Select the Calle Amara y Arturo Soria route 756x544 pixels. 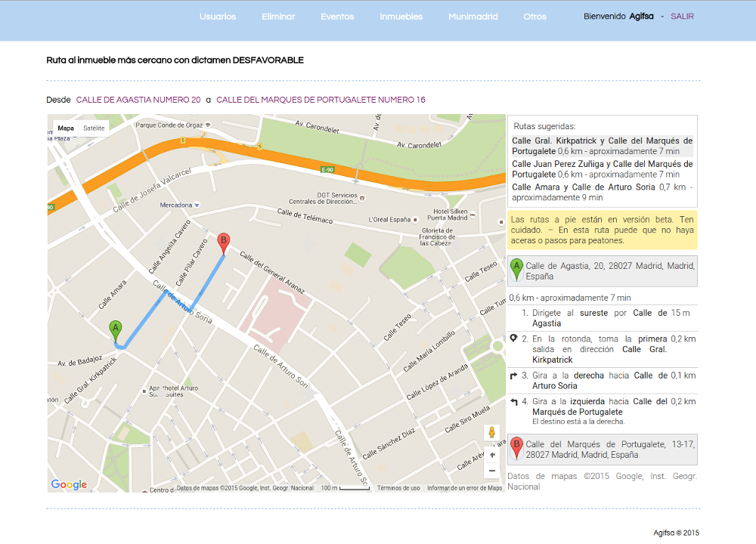pyautogui.click(x=602, y=192)
